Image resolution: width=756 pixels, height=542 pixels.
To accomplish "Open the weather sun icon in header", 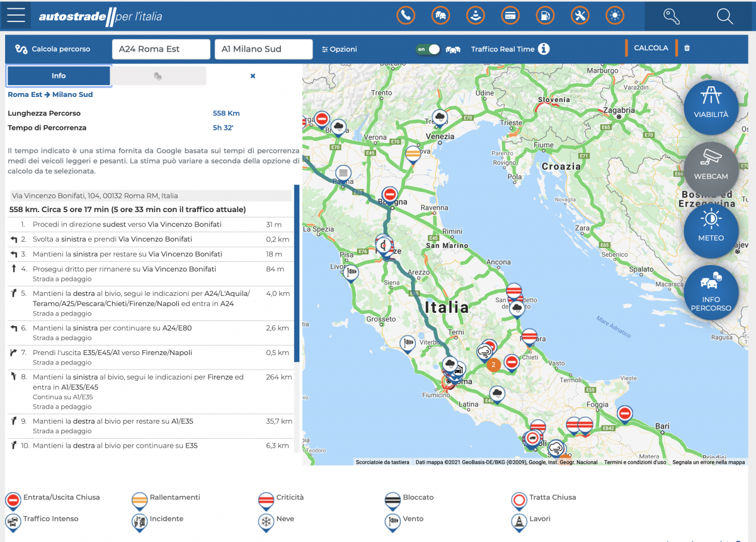I will click(x=615, y=15).
